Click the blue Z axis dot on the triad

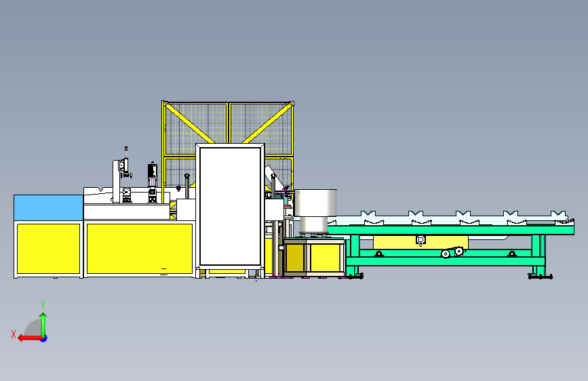pyautogui.click(x=44, y=338)
